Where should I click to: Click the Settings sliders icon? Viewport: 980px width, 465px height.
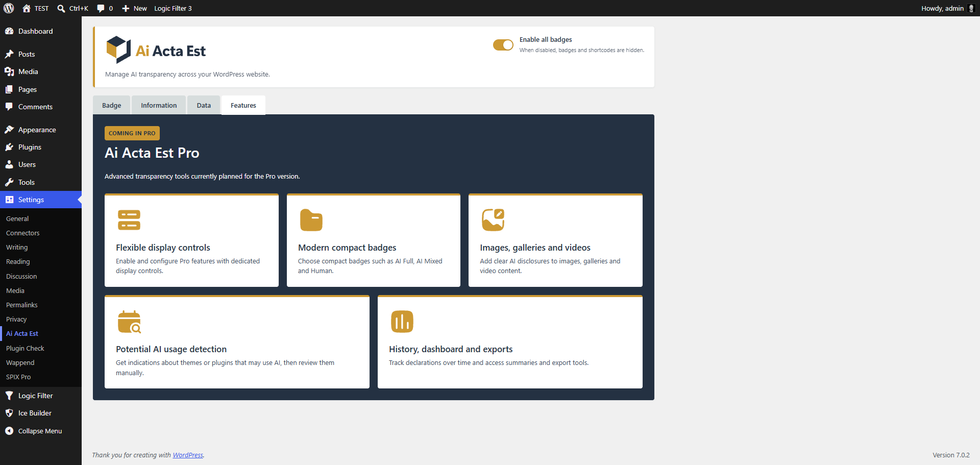pos(9,200)
